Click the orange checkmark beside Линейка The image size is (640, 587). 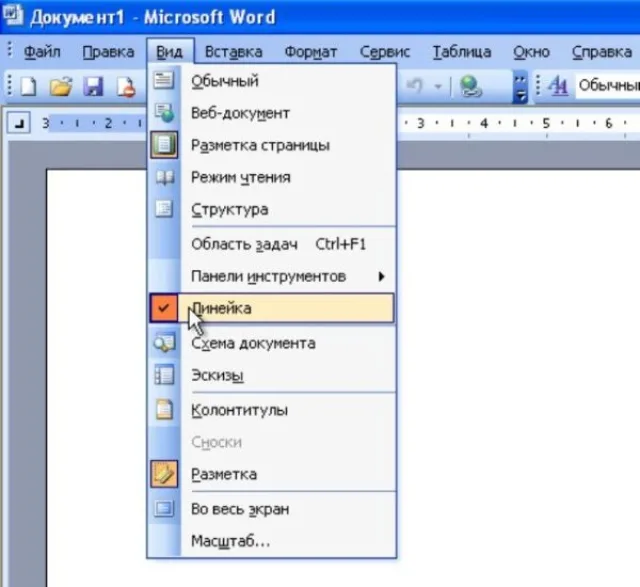click(x=164, y=308)
